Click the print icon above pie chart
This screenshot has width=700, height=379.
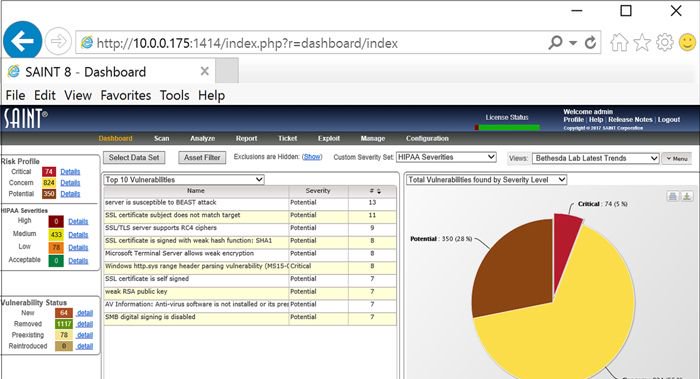[x=672, y=196]
